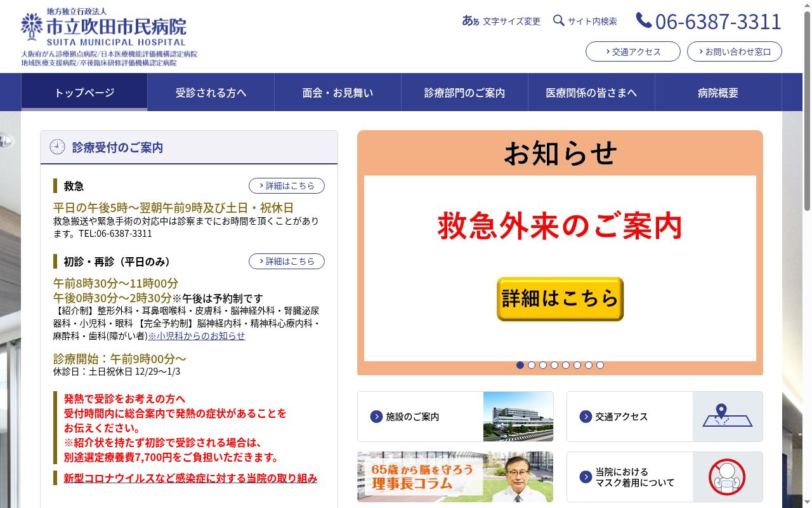Open 医療関係の皆さまへ menu

click(x=592, y=92)
